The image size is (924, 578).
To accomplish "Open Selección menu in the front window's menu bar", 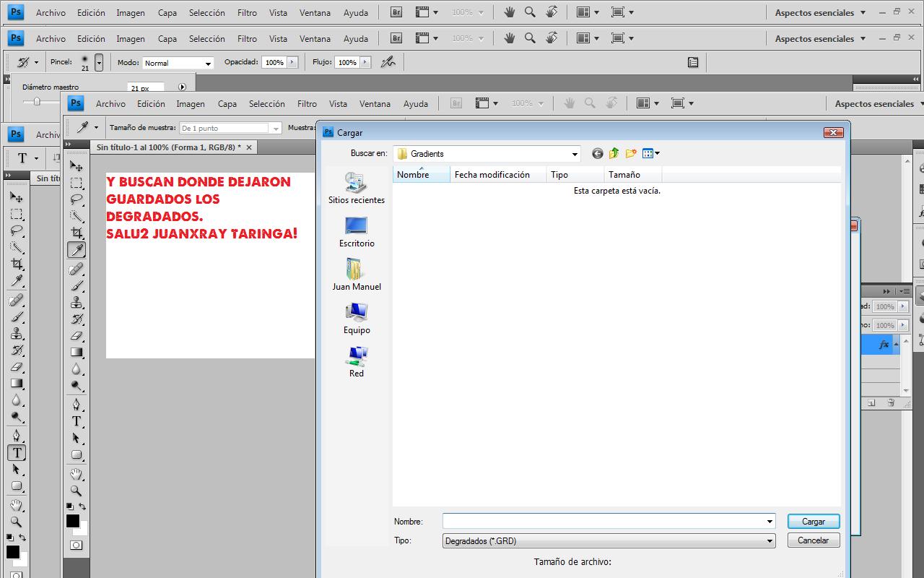I will [x=267, y=103].
